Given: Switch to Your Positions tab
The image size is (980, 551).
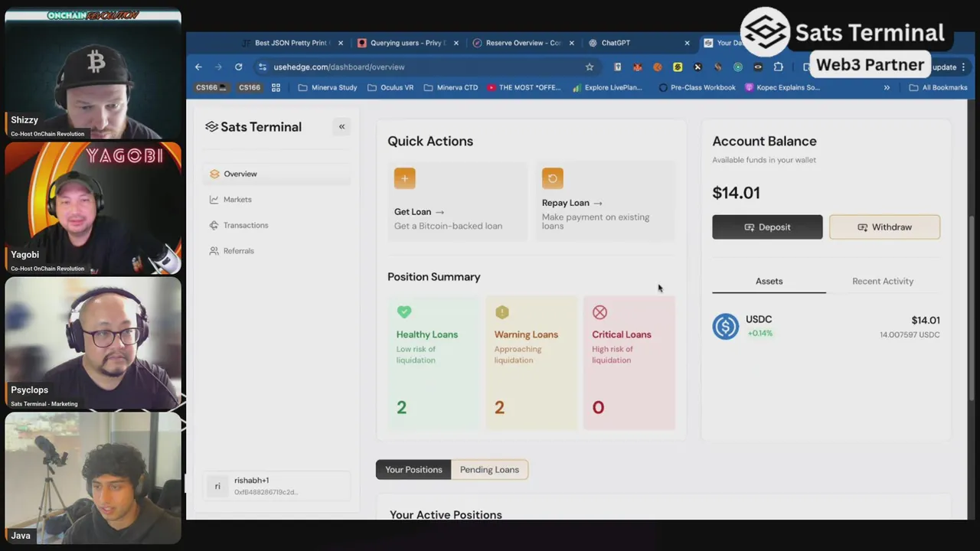Looking at the screenshot, I should [x=413, y=470].
